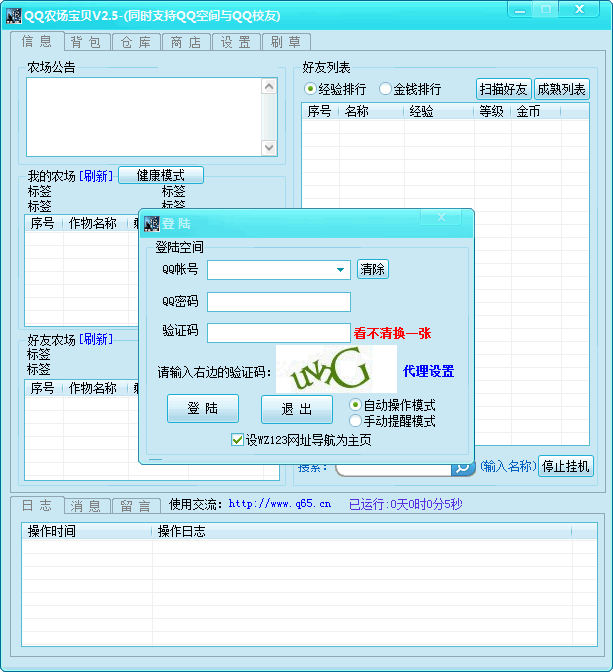Click the 登陆 login button
Screen dimensions: 613x672
[203, 408]
